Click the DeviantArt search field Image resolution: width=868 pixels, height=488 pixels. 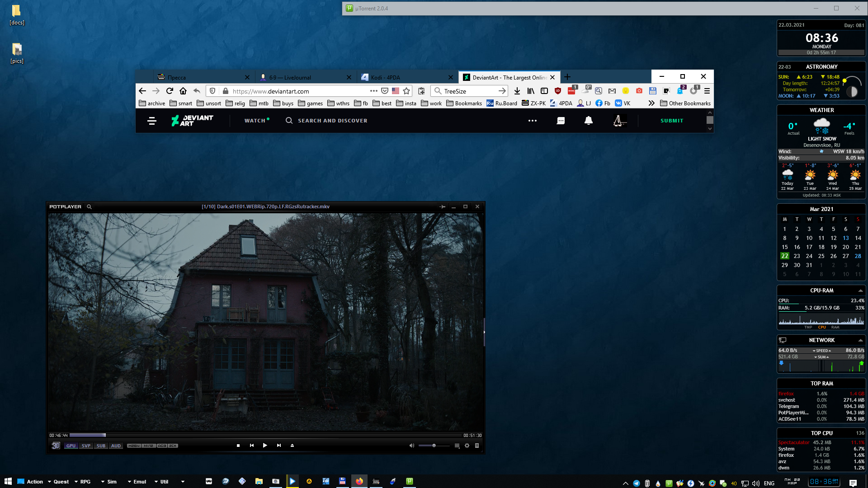(x=332, y=121)
